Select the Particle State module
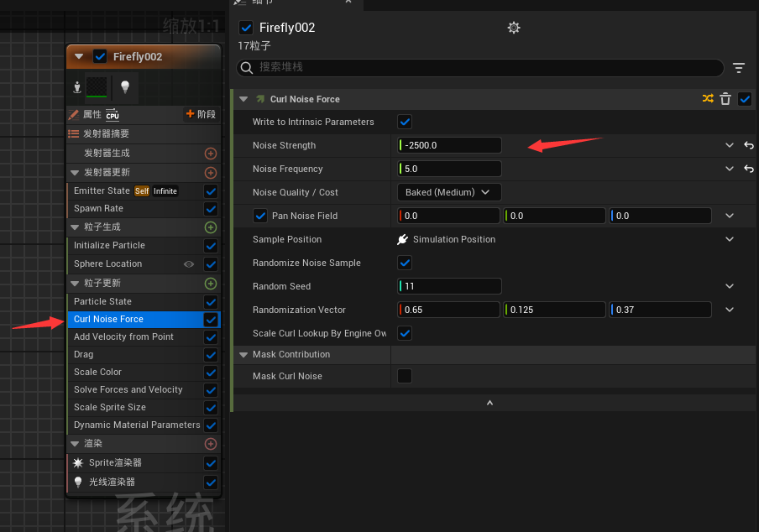This screenshot has width=759, height=532. [x=144, y=302]
